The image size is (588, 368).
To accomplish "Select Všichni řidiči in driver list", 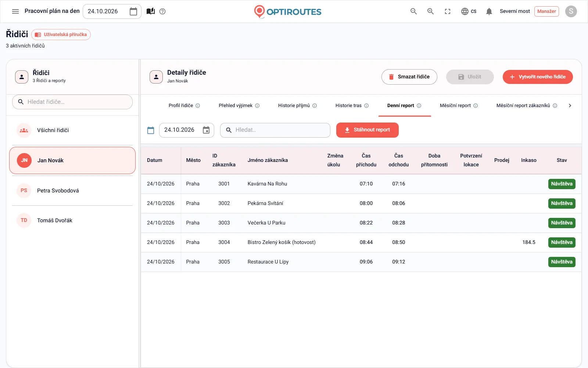I will [72, 130].
